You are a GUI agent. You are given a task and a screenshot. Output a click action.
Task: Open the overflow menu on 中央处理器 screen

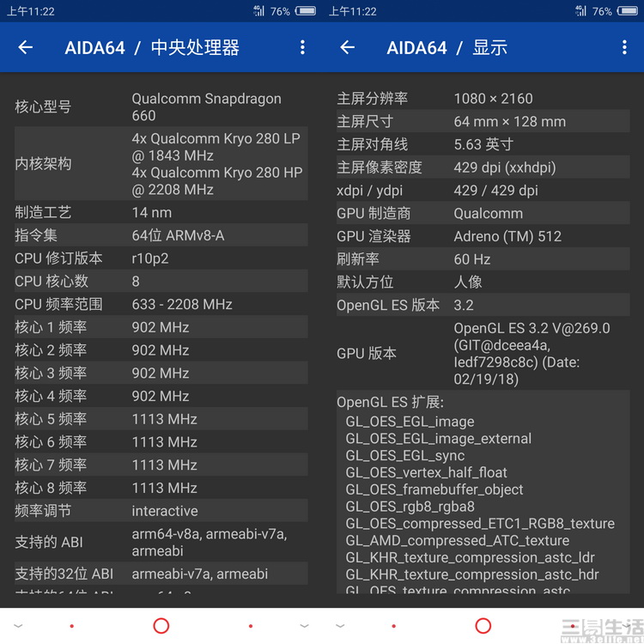click(x=302, y=47)
